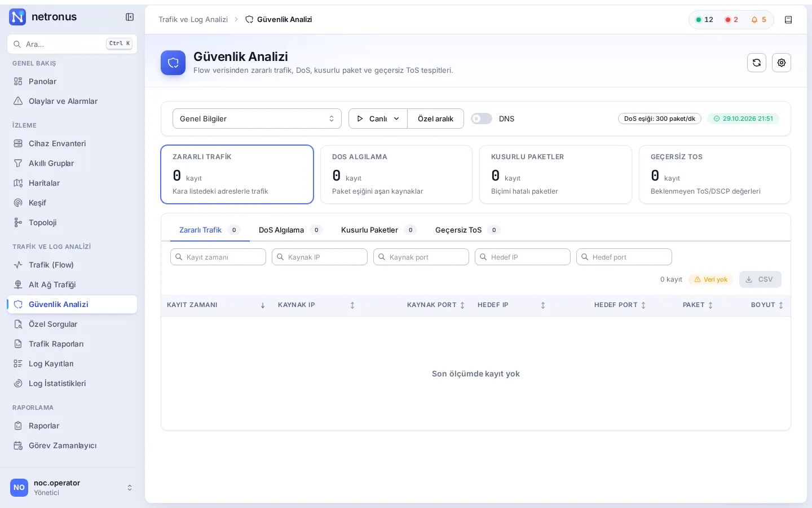Select the DoS Algılama summary card
Image resolution: width=812 pixels, height=508 pixels.
tap(396, 174)
